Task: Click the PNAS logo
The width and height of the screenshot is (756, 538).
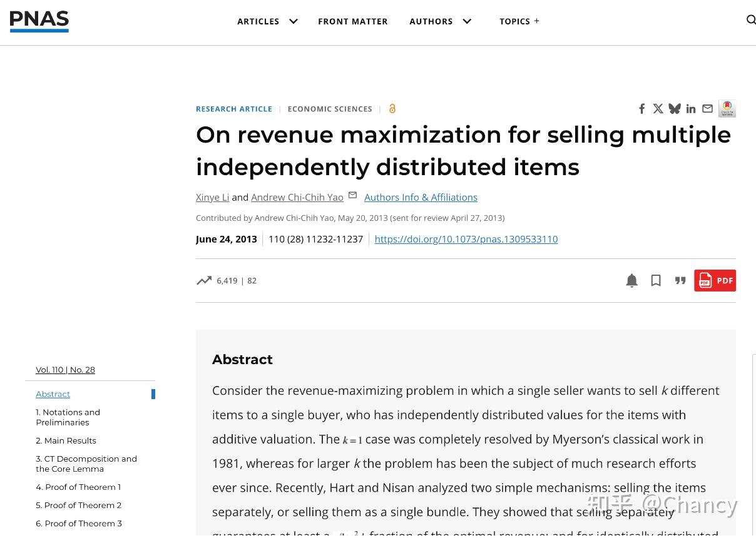Action: [39, 21]
